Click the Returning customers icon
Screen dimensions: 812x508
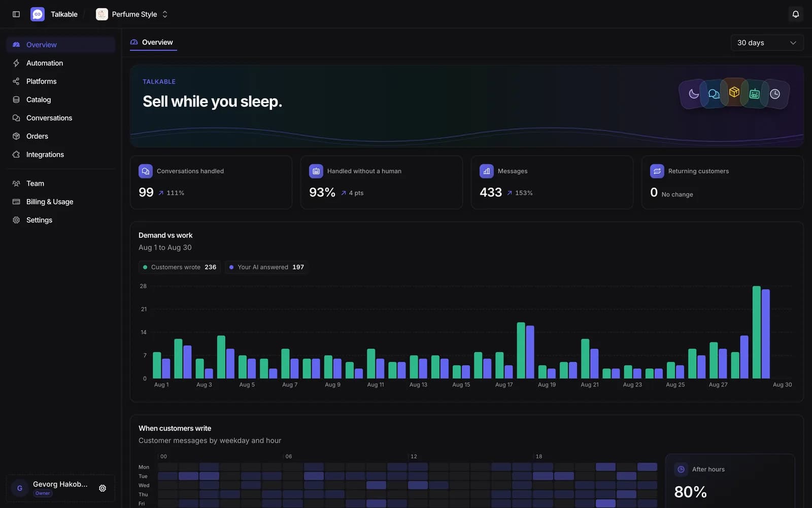point(657,171)
